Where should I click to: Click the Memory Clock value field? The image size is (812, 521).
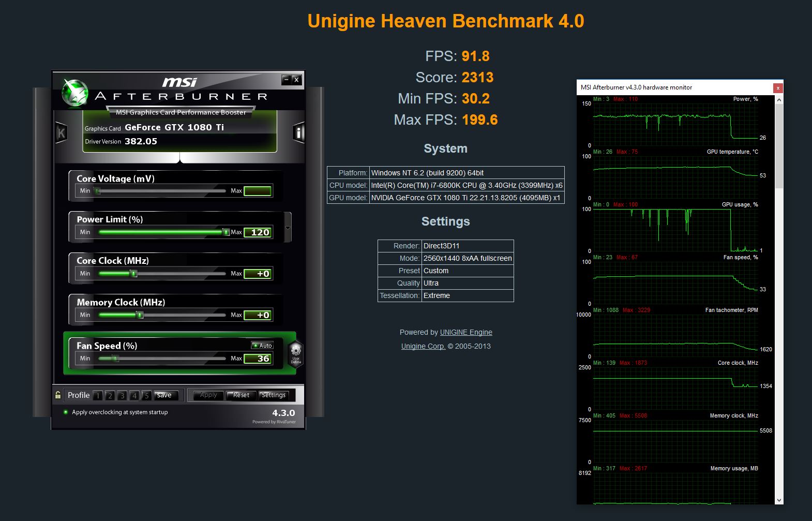pos(258,315)
